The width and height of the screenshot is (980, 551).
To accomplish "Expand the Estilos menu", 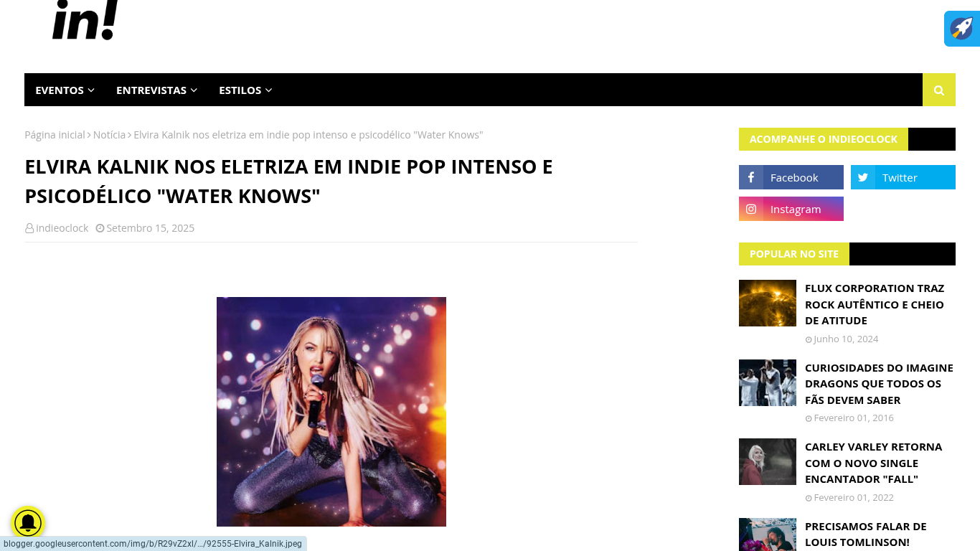I will (x=245, y=90).
